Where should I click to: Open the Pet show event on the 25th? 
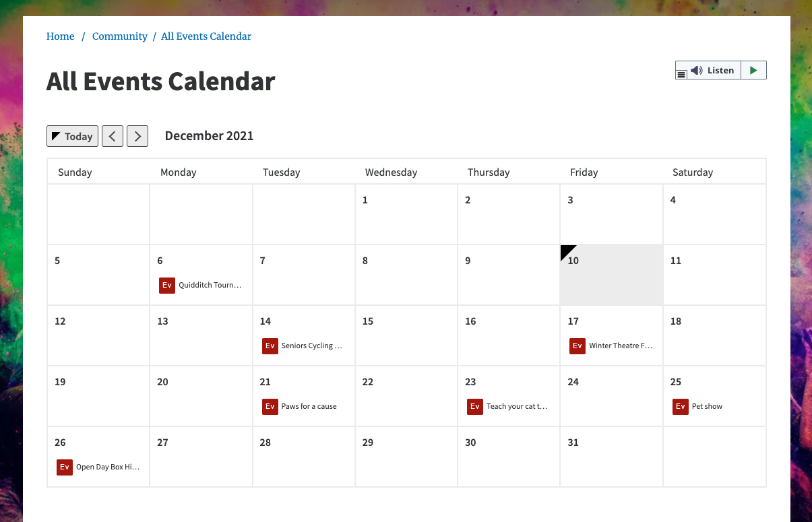[698, 406]
